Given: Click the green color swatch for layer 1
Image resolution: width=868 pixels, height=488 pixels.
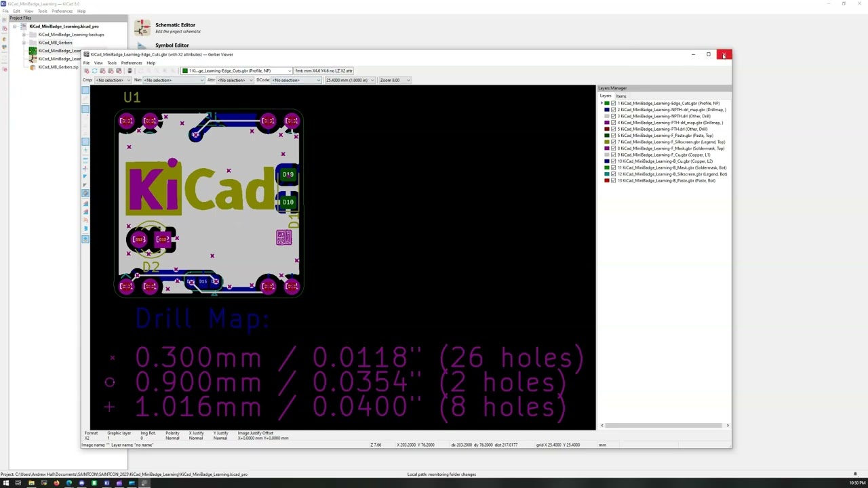Looking at the screenshot, I should coord(607,104).
